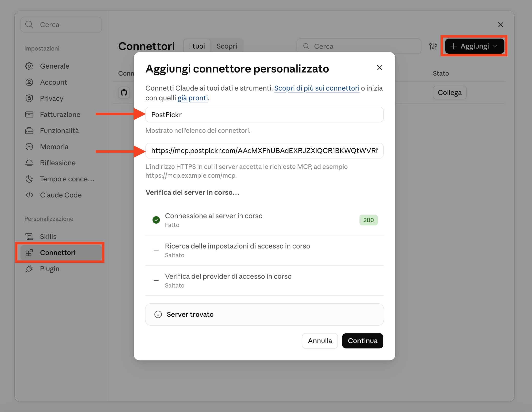Screen dimensions: 532x412
Task: Click the green check on Connessione al server
Action: point(156,220)
